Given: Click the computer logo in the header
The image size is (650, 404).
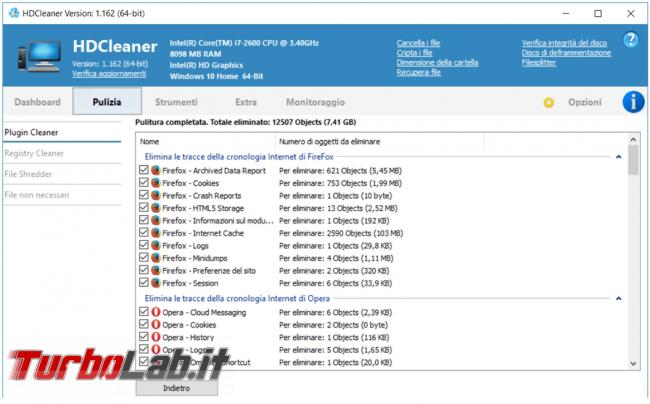Looking at the screenshot, I should coord(40,56).
